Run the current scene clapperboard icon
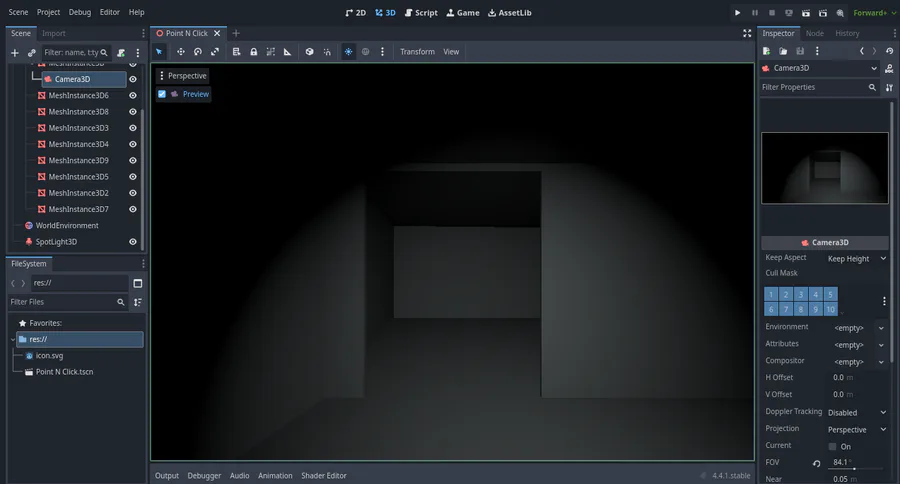The image size is (900, 484). click(806, 13)
